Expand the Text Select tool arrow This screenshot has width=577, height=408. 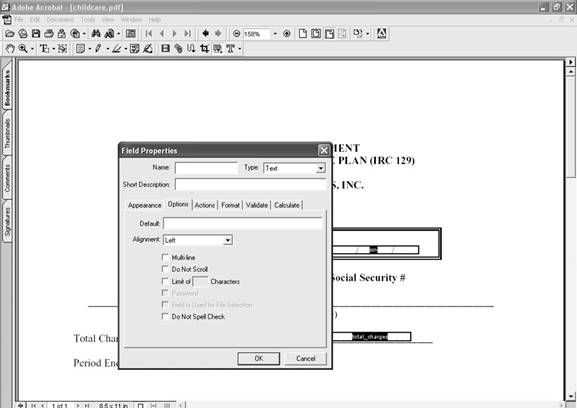pos(53,49)
